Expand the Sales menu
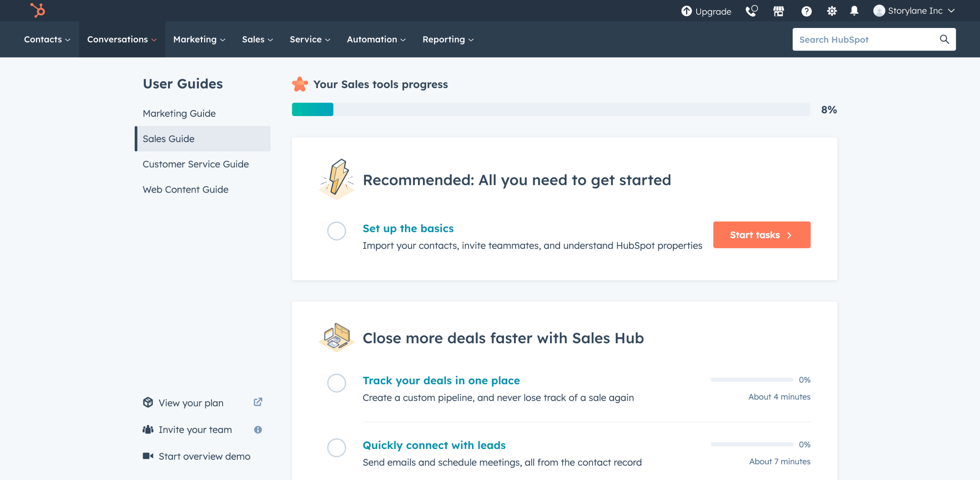980x480 pixels. click(x=257, y=39)
